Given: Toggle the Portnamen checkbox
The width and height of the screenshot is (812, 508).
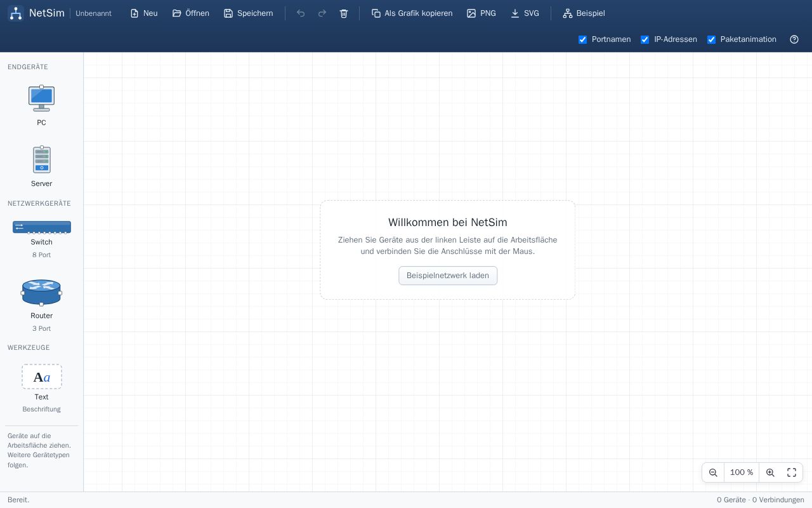Looking at the screenshot, I should pyautogui.click(x=583, y=39).
